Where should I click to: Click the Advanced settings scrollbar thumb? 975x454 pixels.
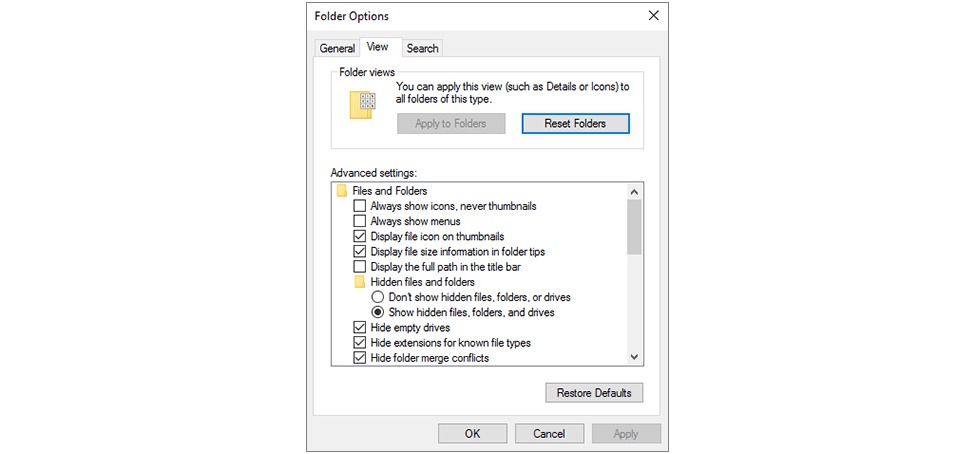pos(634,226)
